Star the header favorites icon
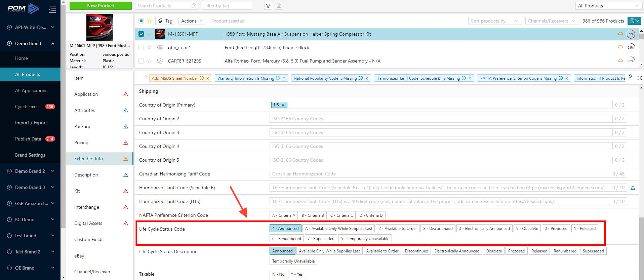The image size is (644, 280). pyautogui.click(x=150, y=21)
